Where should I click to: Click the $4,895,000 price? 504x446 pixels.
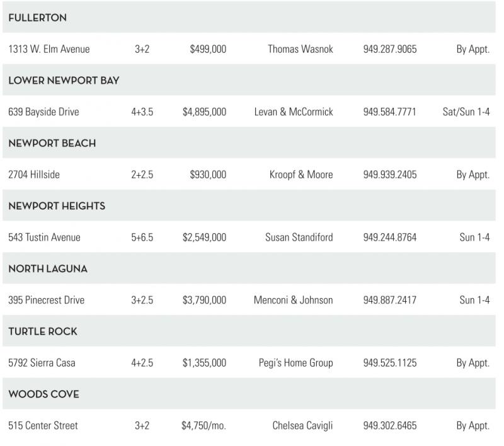(204, 112)
